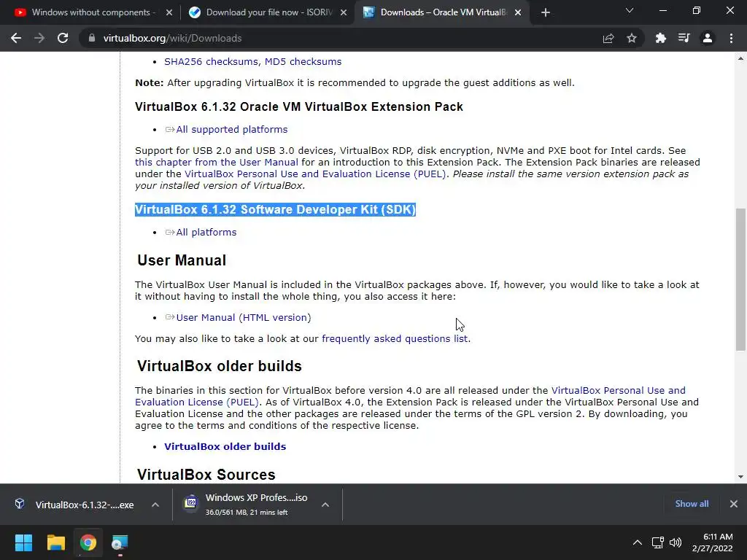Select the Downloads – Oracle VM VirtualBox tab
Image resolution: width=747 pixels, height=560 pixels.
[x=443, y=12]
